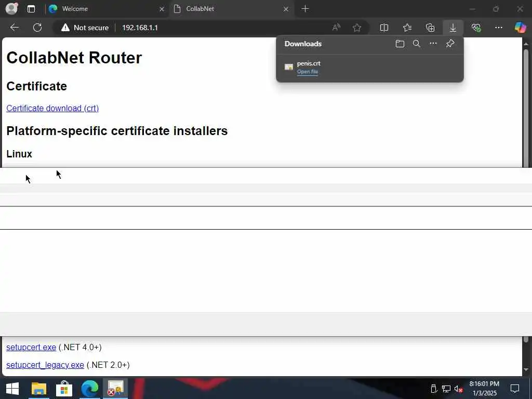Refresh the page
The width and height of the screenshot is (532, 399).
coord(37,28)
